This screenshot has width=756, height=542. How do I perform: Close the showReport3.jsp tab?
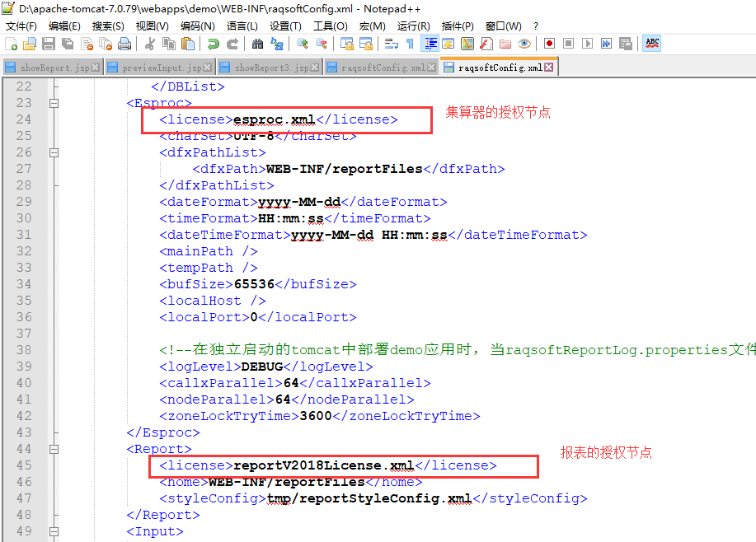pyautogui.click(x=314, y=68)
